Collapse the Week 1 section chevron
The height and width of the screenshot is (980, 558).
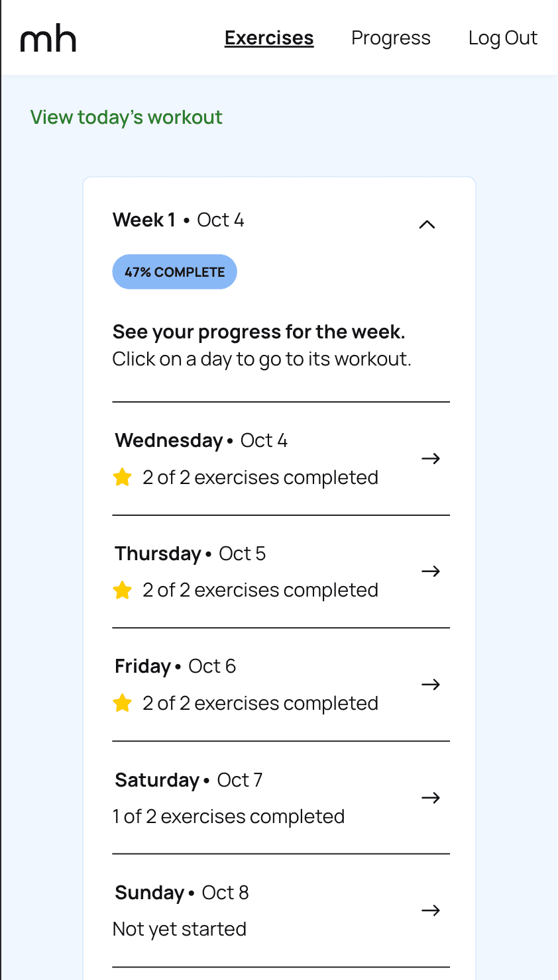pyautogui.click(x=427, y=224)
